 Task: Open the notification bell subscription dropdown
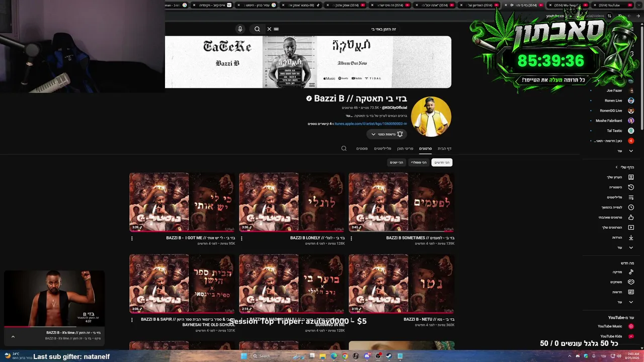coord(386,134)
